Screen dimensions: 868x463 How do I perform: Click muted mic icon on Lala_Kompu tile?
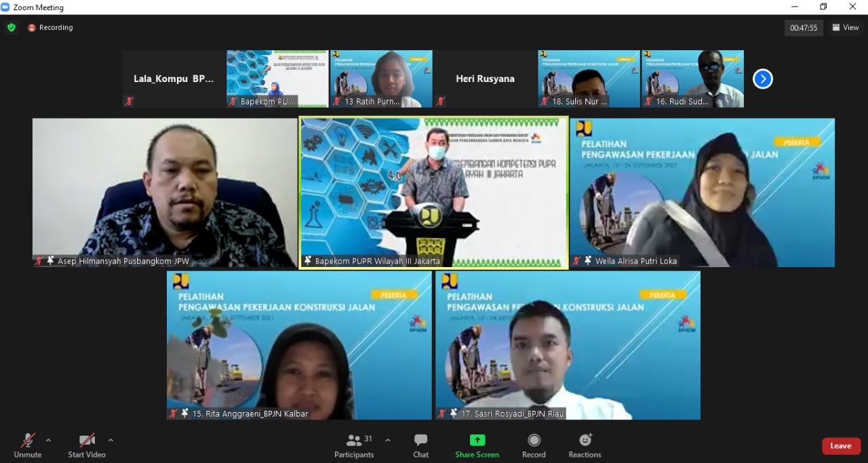click(130, 101)
